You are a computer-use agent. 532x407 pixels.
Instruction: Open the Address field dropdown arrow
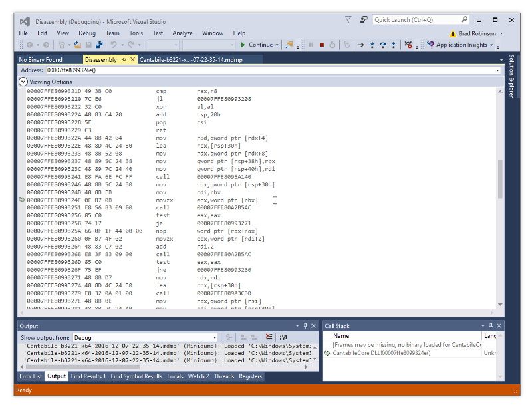click(497, 70)
